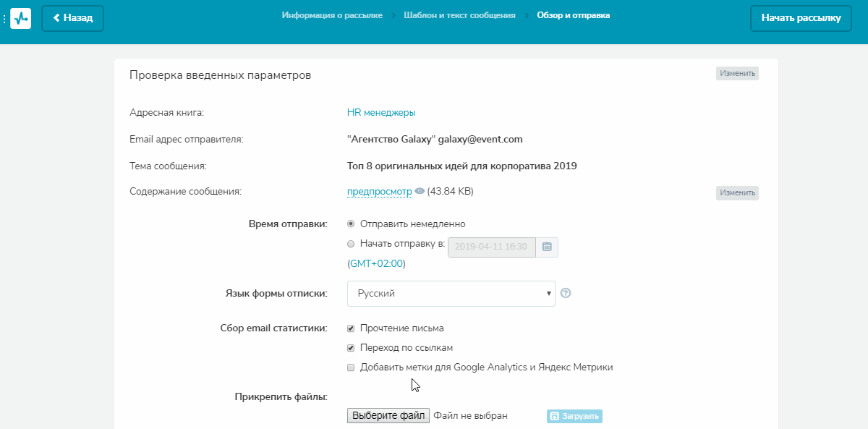Click the upload icon on the Загрузить button
868x429 pixels.
(554, 416)
